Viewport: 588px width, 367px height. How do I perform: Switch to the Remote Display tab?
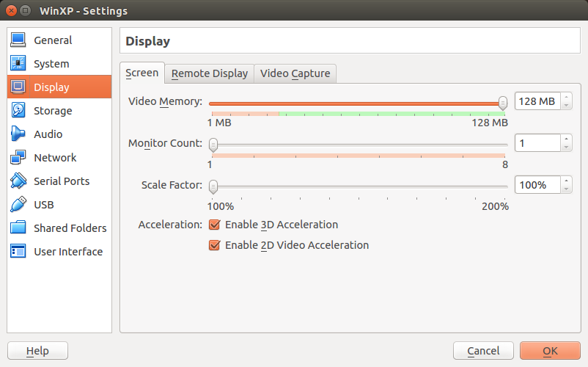coord(210,73)
